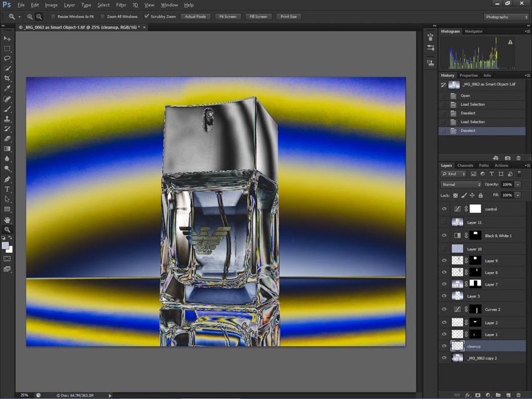532x399 pixels.
Task: Open the Zoom tool preset picker arrow
Action: [19, 17]
